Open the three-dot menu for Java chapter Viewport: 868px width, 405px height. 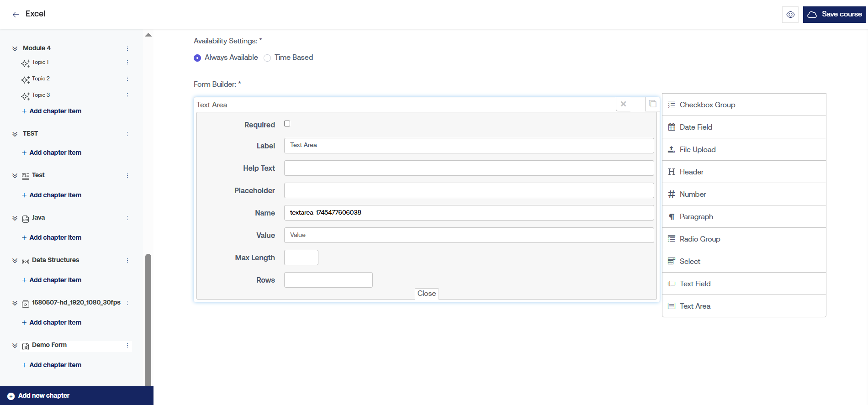tap(127, 218)
